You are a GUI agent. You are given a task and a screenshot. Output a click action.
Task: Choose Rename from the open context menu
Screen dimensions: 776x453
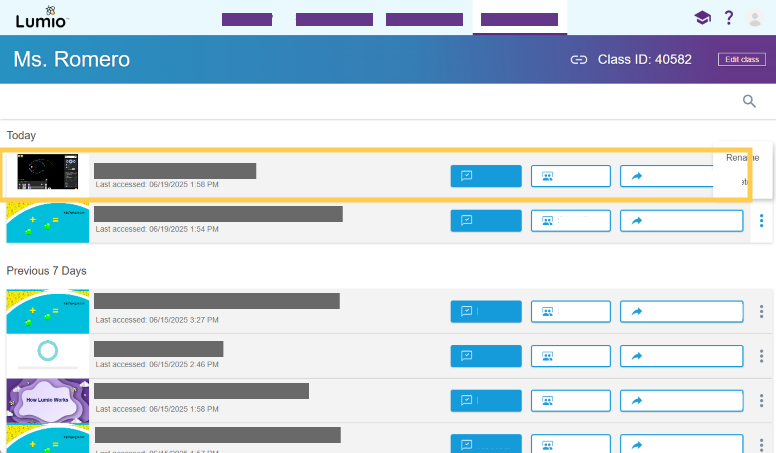(742, 157)
